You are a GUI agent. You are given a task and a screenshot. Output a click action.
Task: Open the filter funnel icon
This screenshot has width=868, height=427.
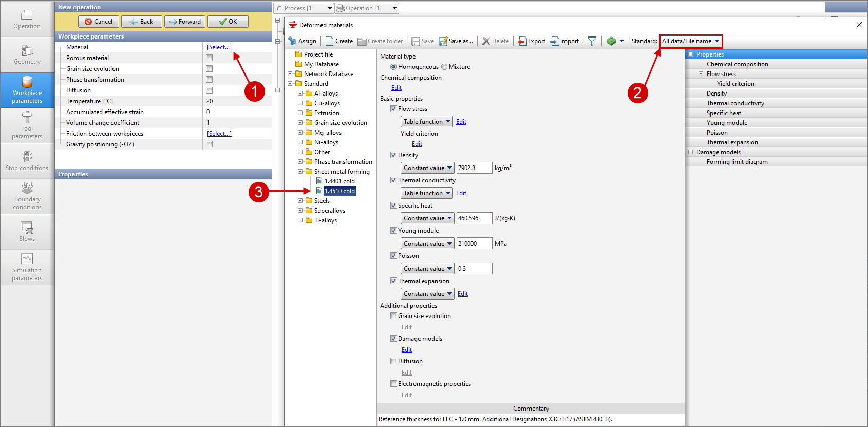pyautogui.click(x=592, y=41)
